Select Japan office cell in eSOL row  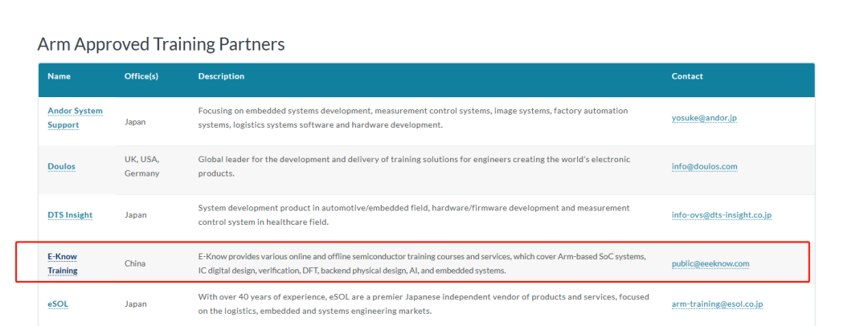click(135, 304)
